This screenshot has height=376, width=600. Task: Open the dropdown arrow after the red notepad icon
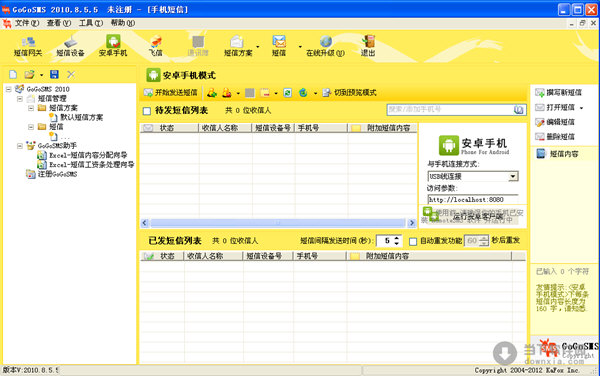click(x=276, y=93)
